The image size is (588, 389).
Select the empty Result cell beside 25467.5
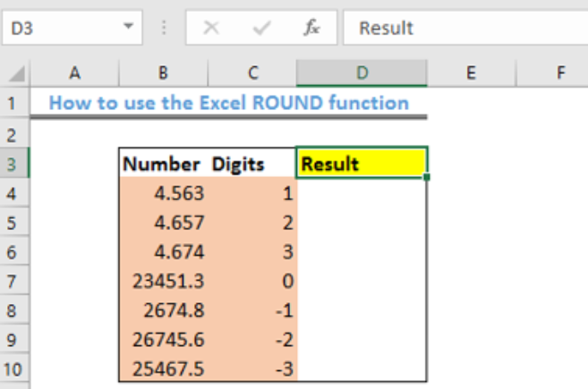tap(362, 368)
